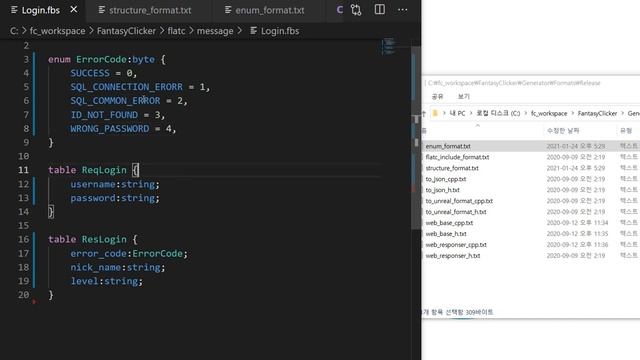
Task: Click fc_workspace in the editor breadcrumb
Action: (58, 31)
